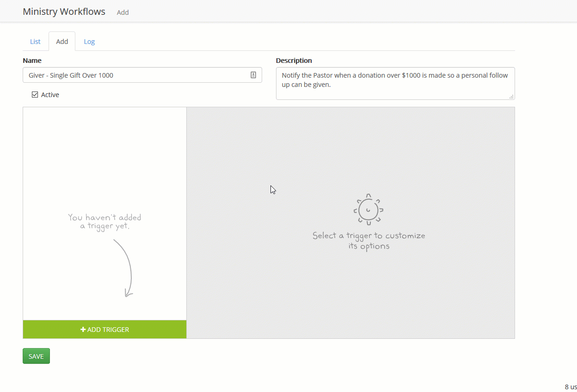Viewport: 577px width, 392px height.
Task: Click the curved arrow pointing to Add Trigger
Action: [125, 268]
